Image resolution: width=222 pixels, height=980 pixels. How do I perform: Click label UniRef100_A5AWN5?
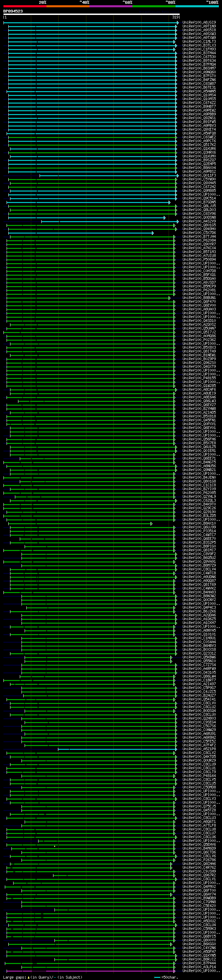point(199,91)
